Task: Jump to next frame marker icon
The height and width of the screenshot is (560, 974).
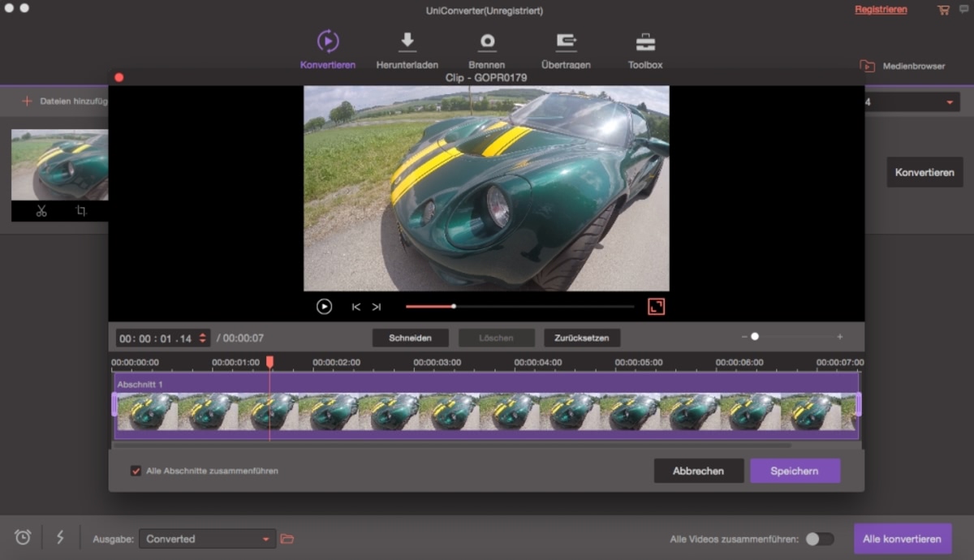Action: (x=377, y=307)
